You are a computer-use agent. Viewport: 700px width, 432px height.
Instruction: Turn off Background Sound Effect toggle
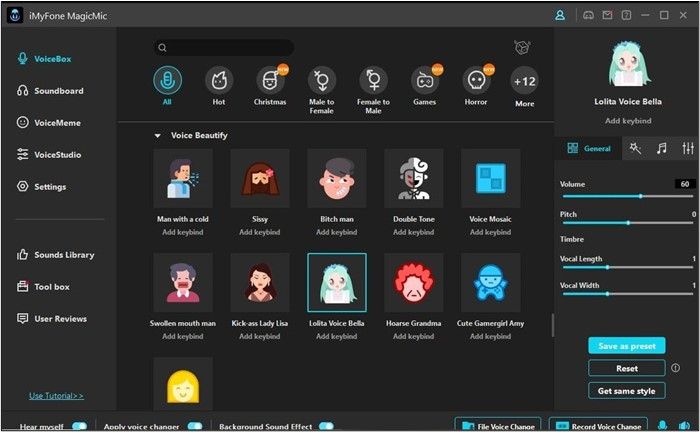(326, 426)
